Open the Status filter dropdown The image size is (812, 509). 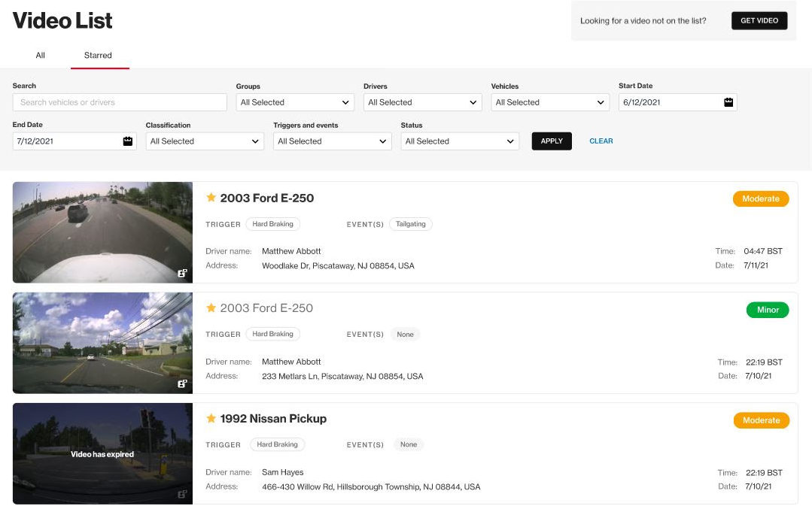click(x=460, y=141)
